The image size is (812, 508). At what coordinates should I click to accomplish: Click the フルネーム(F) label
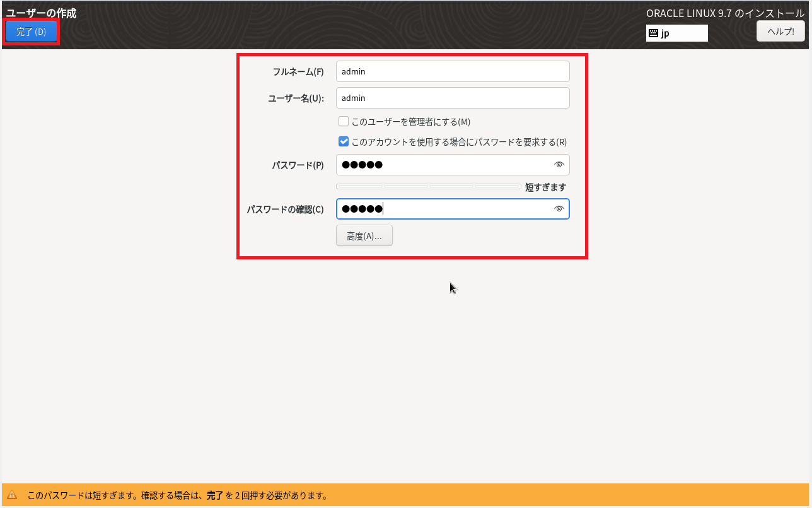click(x=298, y=72)
